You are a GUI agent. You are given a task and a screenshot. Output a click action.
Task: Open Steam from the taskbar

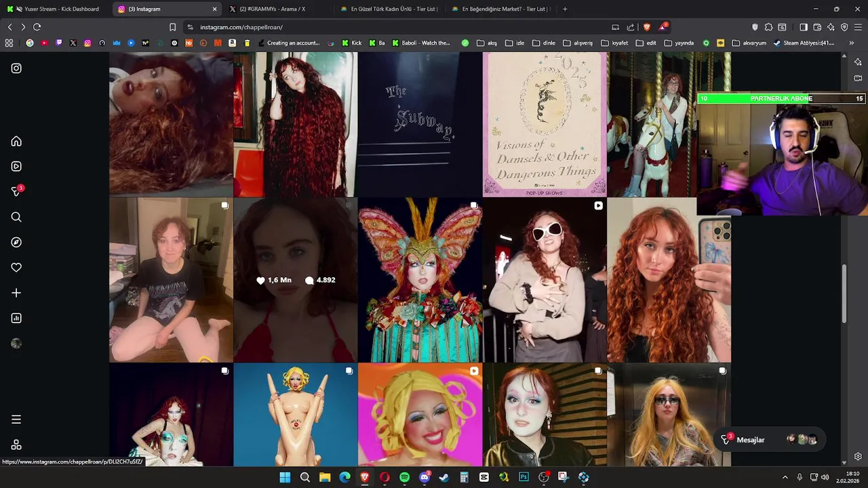(x=444, y=477)
